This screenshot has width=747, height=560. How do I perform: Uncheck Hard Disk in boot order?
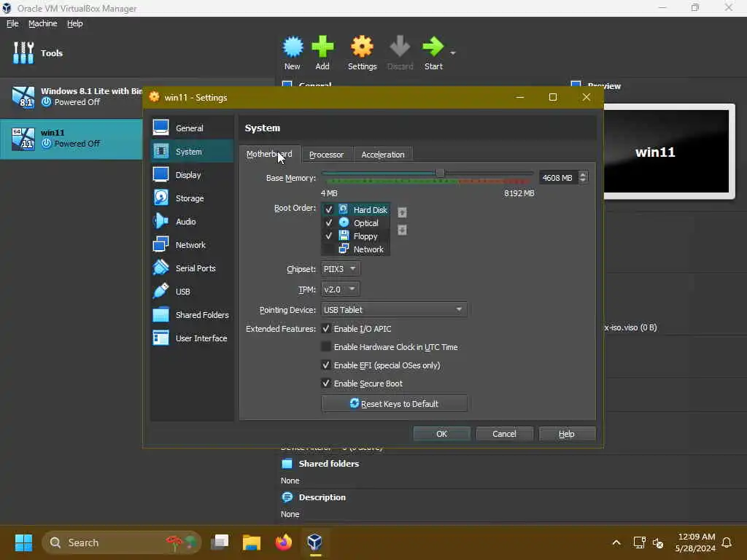tap(329, 209)
